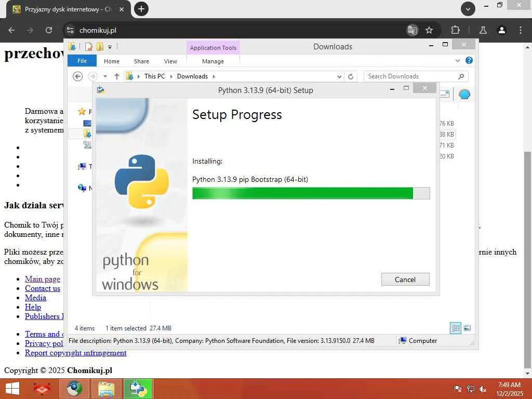Open Customize Quick Access Toolbar dropdown

coord(110,47)
